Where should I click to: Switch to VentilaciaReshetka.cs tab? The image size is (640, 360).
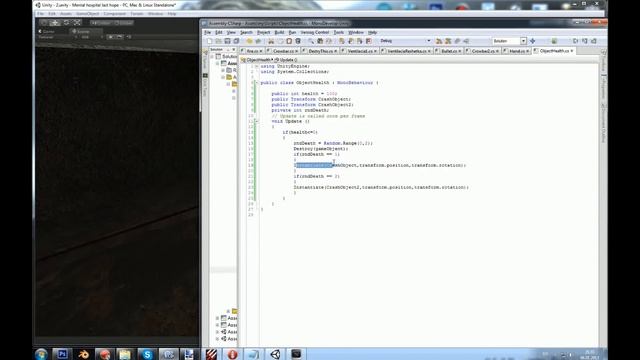pyautogui.click(x=407, y=51)
